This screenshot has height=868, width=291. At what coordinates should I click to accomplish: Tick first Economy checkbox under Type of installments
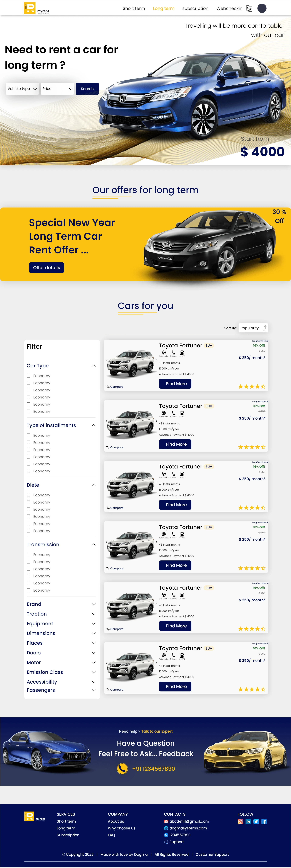click(x=29, y=435)
